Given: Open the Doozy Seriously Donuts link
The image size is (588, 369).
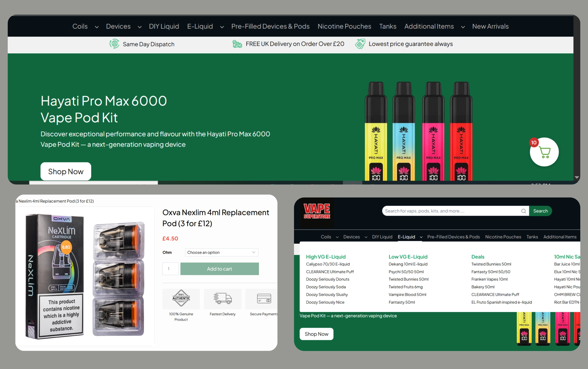Looking at the screenshot, I should coord(327,279).
